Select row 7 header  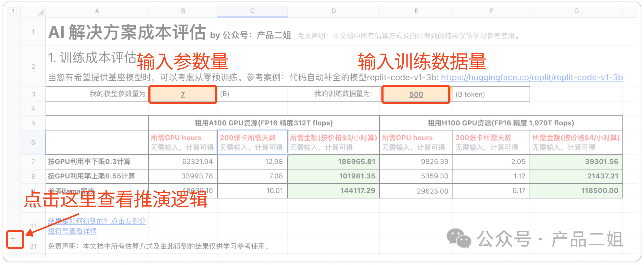[x=33, y=161]
